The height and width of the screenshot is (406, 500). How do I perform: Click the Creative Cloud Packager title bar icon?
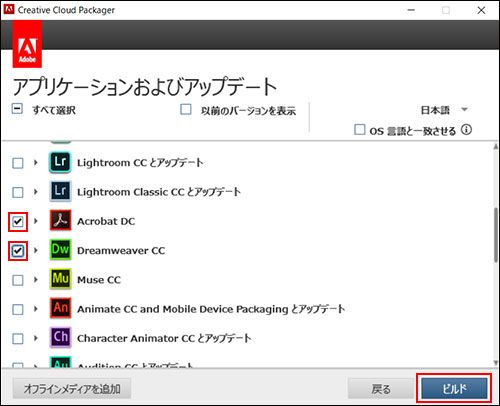(9, 9)
